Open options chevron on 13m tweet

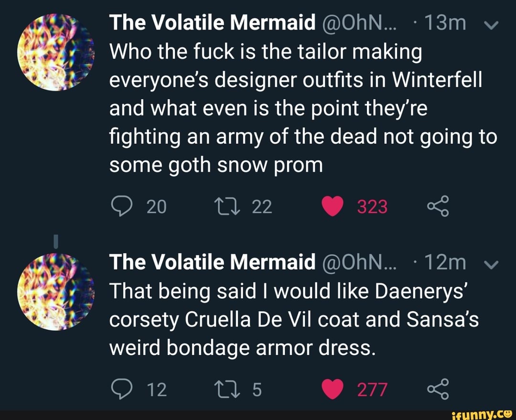pos(492,24)
